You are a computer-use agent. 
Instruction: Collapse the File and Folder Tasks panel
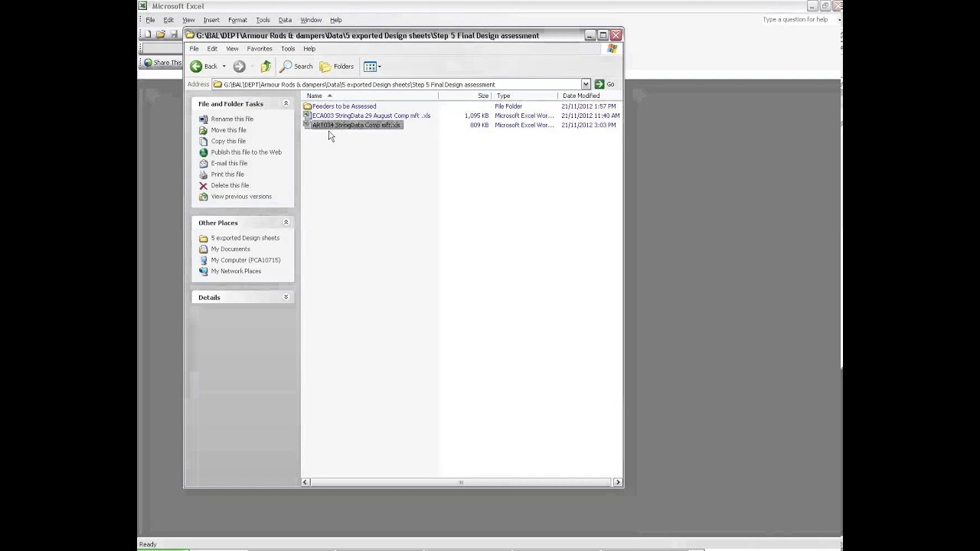click(x=286, y=103)
